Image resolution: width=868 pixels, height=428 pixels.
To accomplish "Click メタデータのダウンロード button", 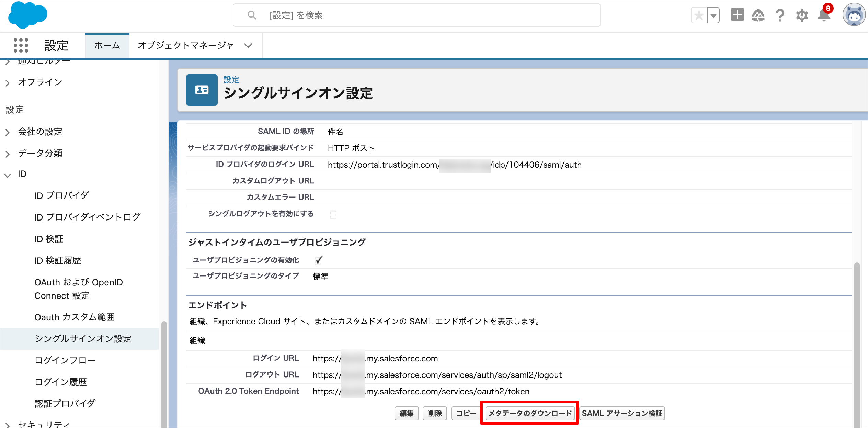I will [530, 413].
